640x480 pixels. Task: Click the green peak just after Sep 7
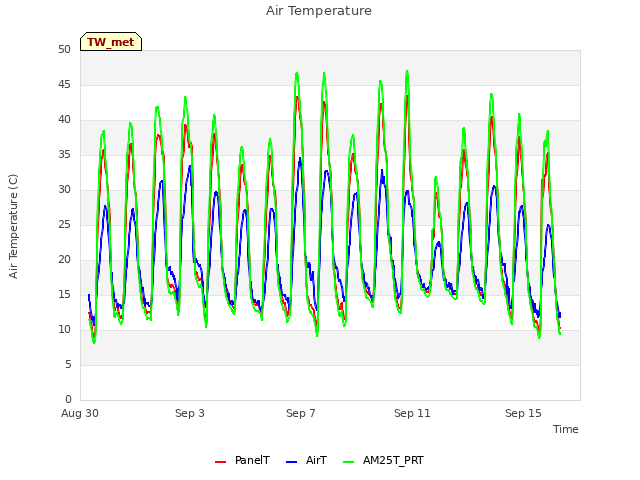pyautogui.click(x=324, y=74)
